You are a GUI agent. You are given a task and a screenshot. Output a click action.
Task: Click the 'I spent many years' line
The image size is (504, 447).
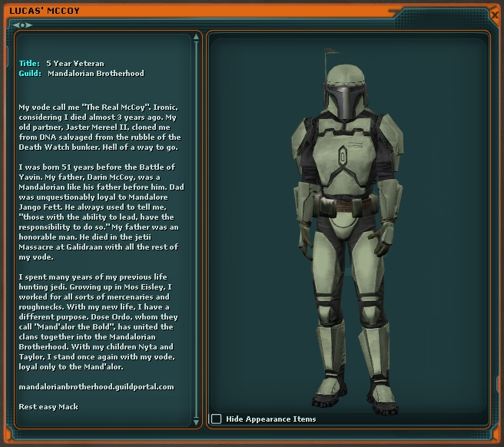(x=93, y=276)
